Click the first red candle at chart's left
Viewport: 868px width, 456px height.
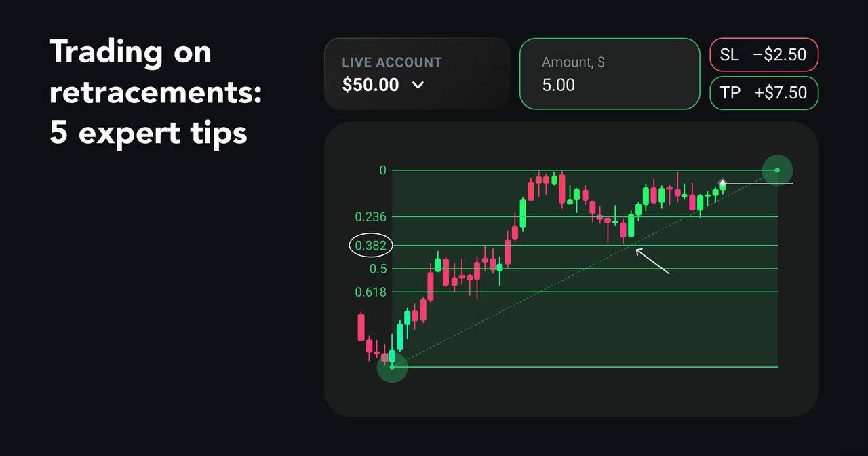click(x=361, y=327)
